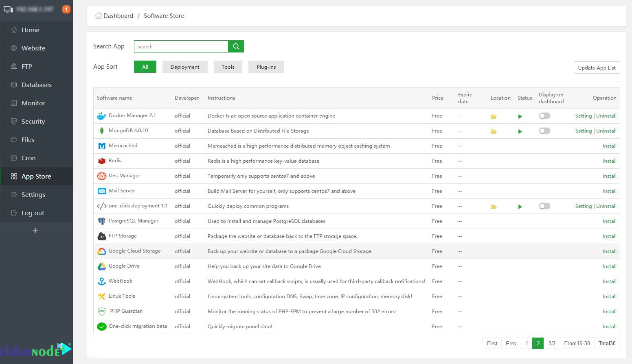The image size is (632, 364).
Task: Toggle Docker Manager display on dashboard
Action: 544,116
